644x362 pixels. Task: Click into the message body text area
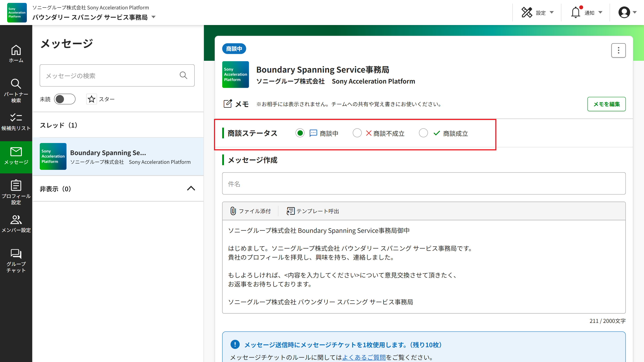click(x=424, y=267)
